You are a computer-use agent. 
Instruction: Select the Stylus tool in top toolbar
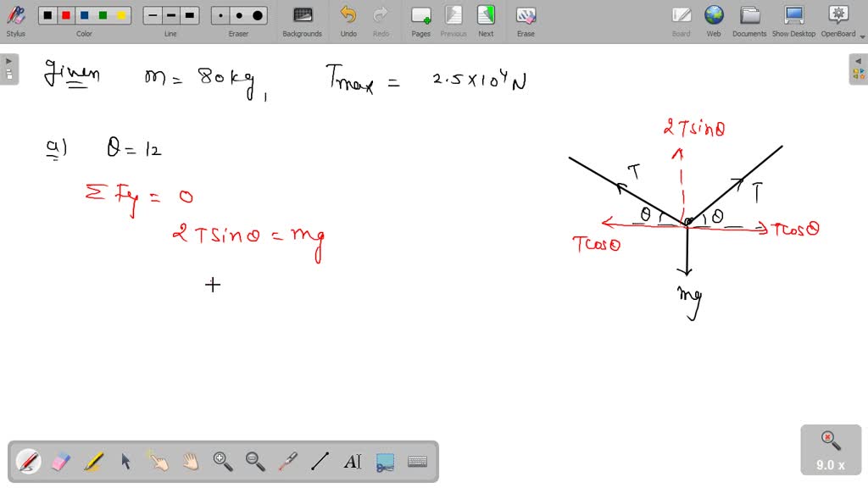(x=15, y=21)
